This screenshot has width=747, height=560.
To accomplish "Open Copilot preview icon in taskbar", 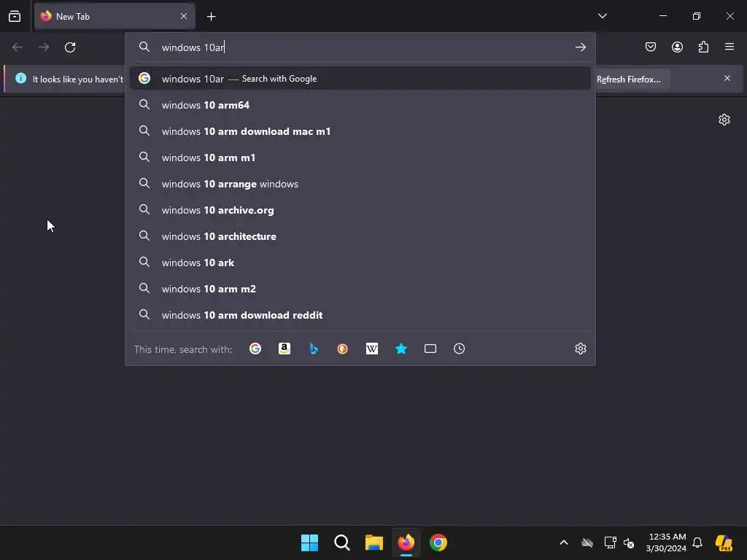I will [724, 542].
